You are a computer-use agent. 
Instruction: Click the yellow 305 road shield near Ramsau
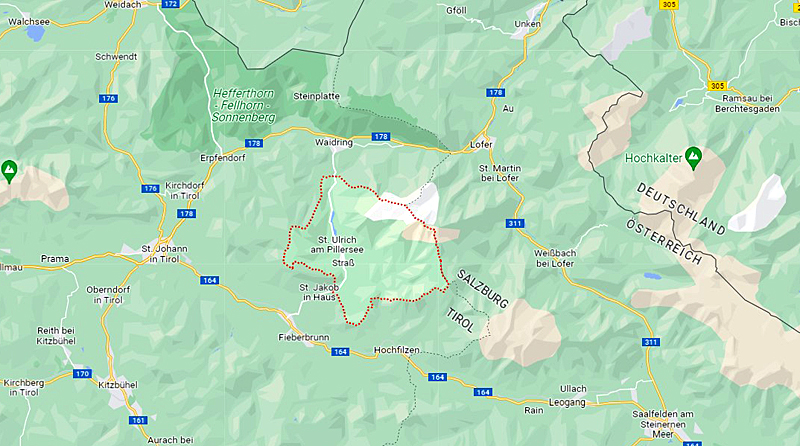pos(717,86)
